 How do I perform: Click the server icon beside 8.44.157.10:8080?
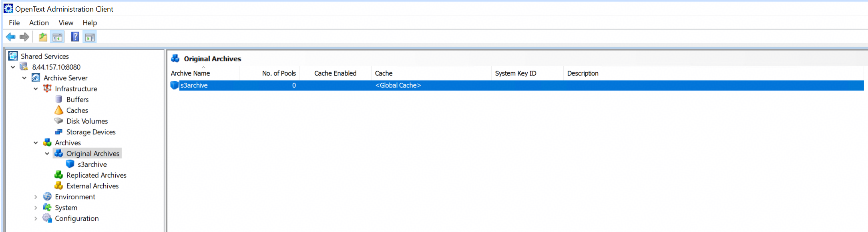coord(24,67)
